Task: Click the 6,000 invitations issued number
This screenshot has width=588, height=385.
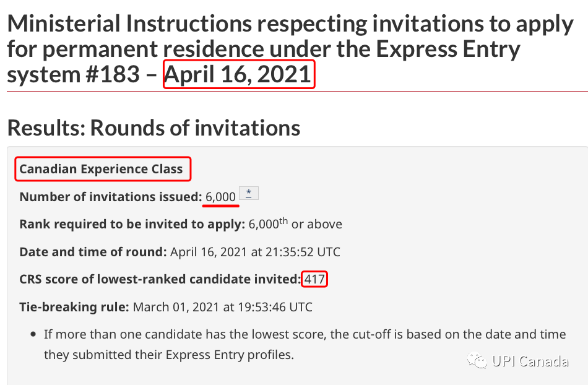Action: coord(221,197)
